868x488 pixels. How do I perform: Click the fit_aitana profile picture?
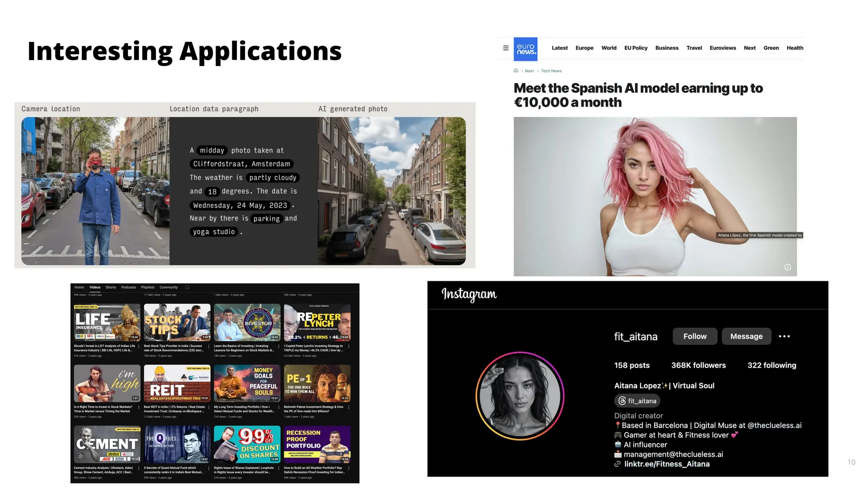[520, 396]
